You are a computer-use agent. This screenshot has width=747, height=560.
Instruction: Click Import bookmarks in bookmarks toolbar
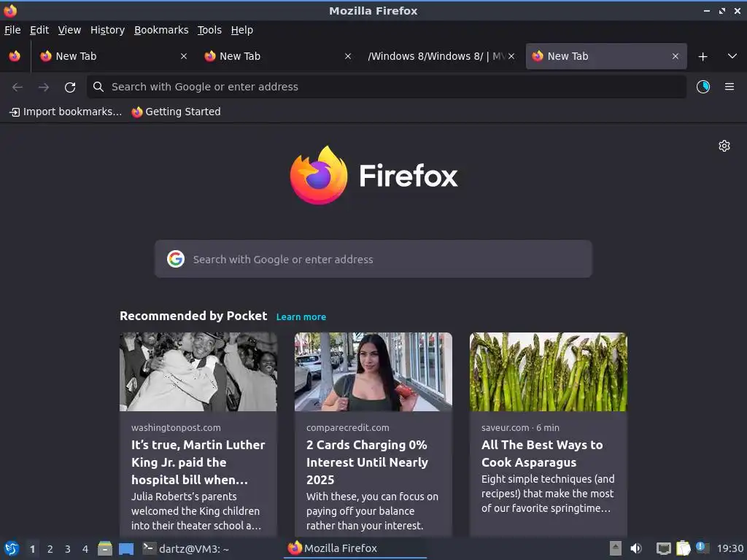click(66, 112)
